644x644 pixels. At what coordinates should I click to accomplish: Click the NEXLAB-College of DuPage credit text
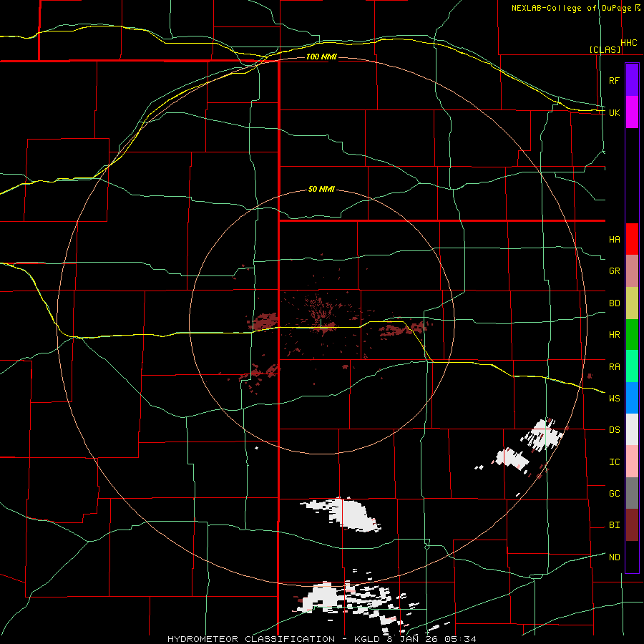pyautogui.click(x=571, y=8)
